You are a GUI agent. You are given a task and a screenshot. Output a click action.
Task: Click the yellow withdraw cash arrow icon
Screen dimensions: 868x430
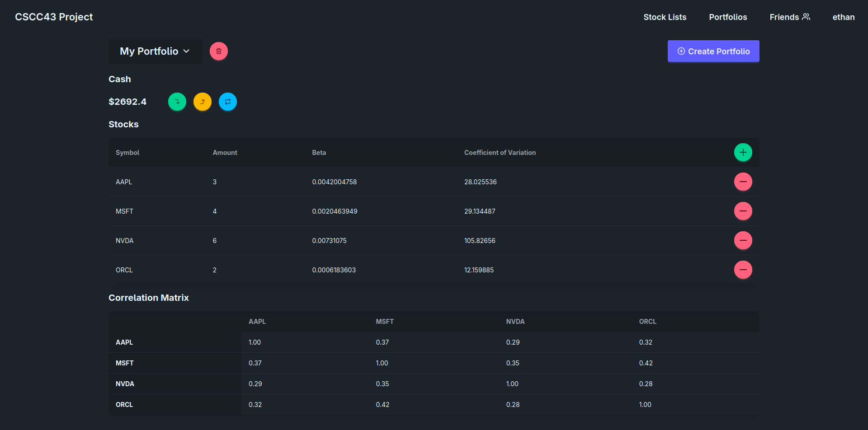point(203,102)
